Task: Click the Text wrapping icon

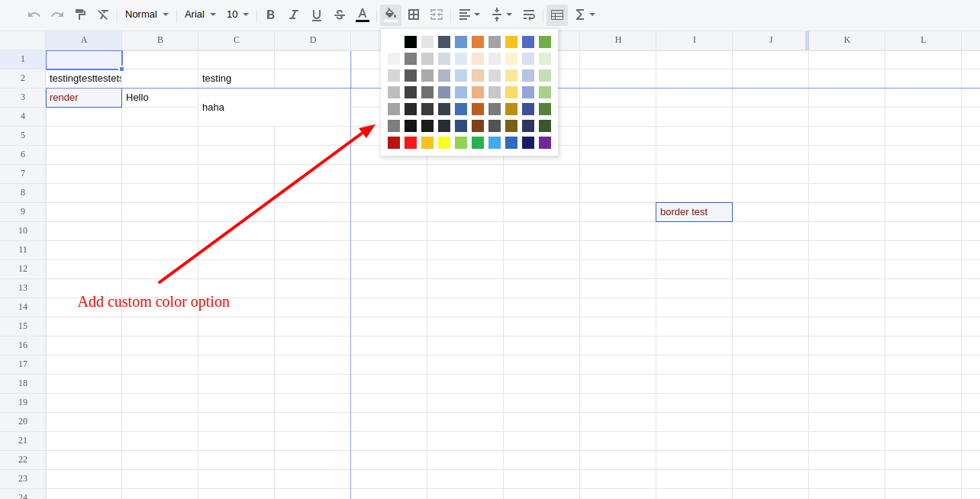Action: (529, 14)
